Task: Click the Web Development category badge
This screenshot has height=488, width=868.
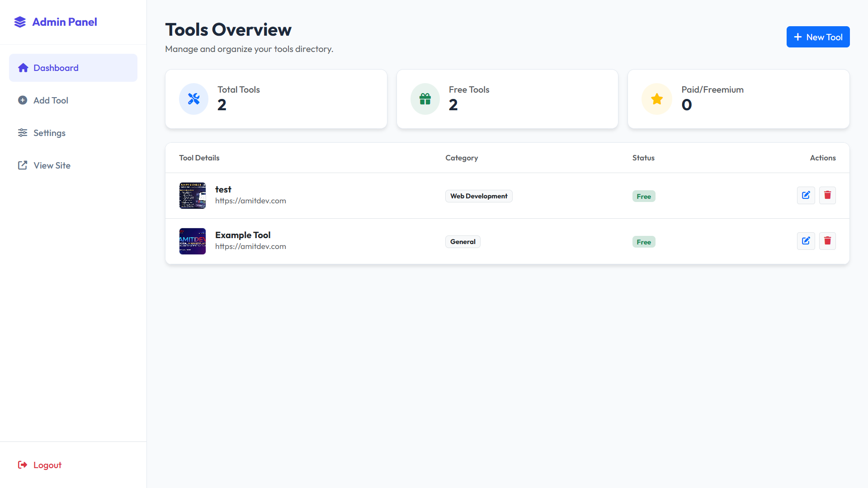Action: point(478,196)
